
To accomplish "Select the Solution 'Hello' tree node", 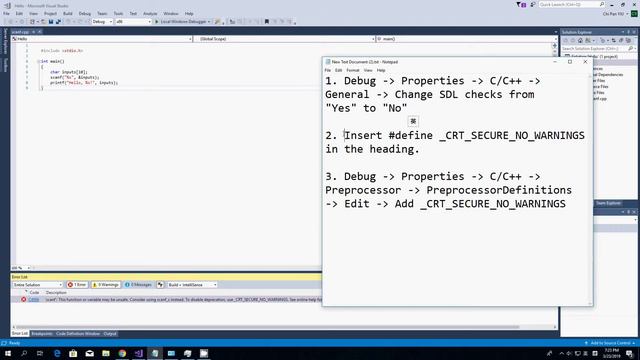I will 591,57.
